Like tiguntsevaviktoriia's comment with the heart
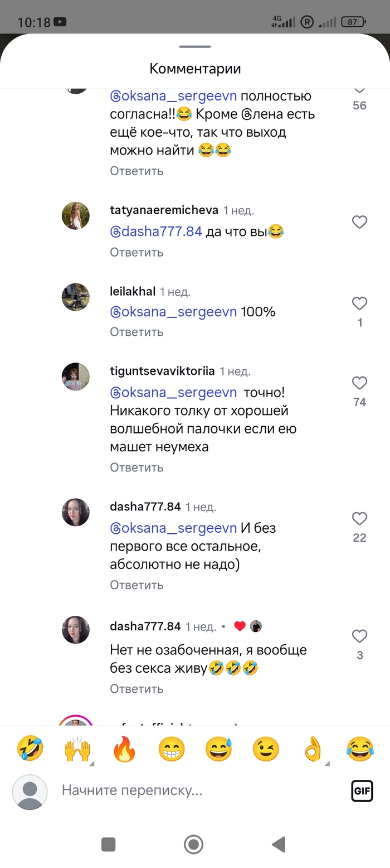 tap(359, 383)
